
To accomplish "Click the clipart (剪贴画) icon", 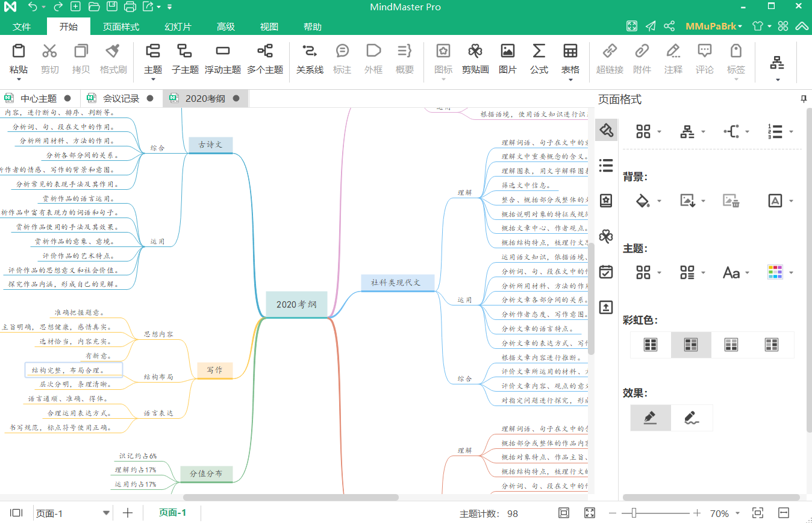I will tap(475, 59).
